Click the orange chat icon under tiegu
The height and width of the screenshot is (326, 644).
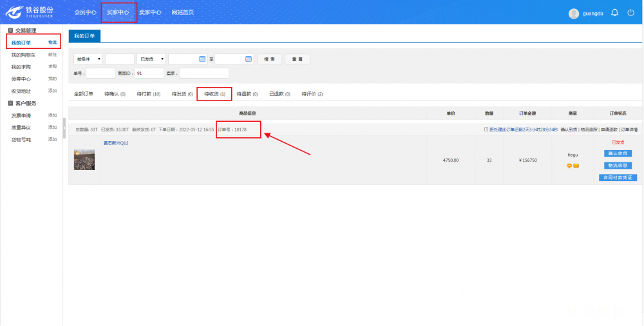coord(569,166)
